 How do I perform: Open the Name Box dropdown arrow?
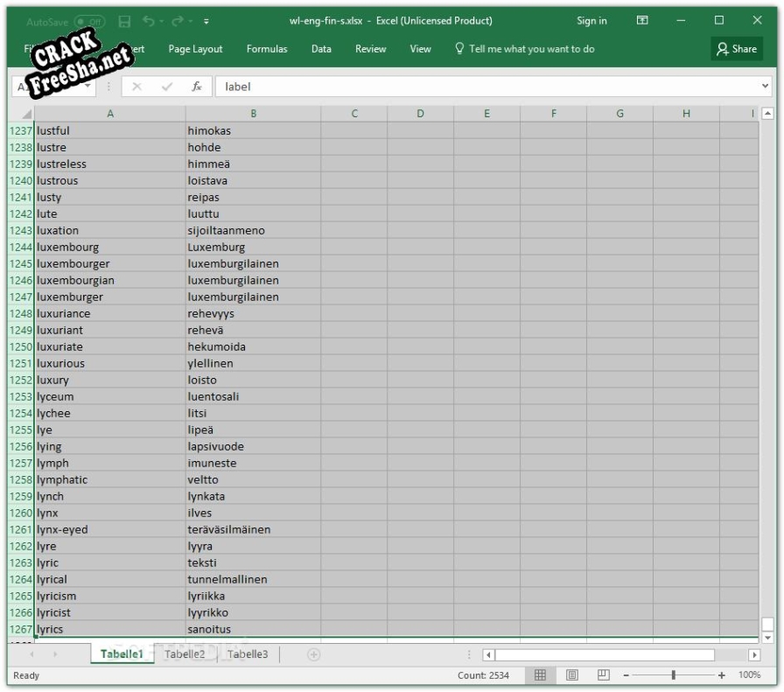tap(88, 87)
